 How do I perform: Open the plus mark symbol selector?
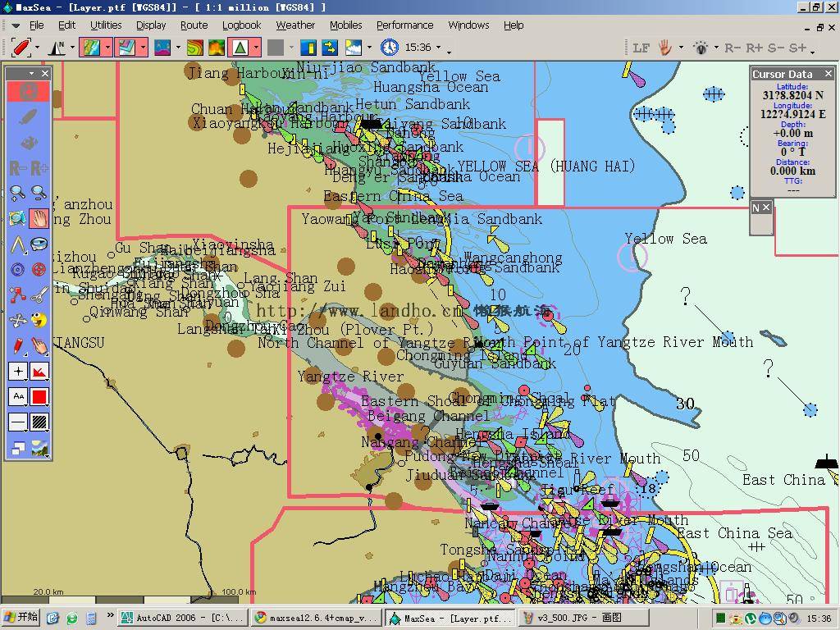(18, 371)
